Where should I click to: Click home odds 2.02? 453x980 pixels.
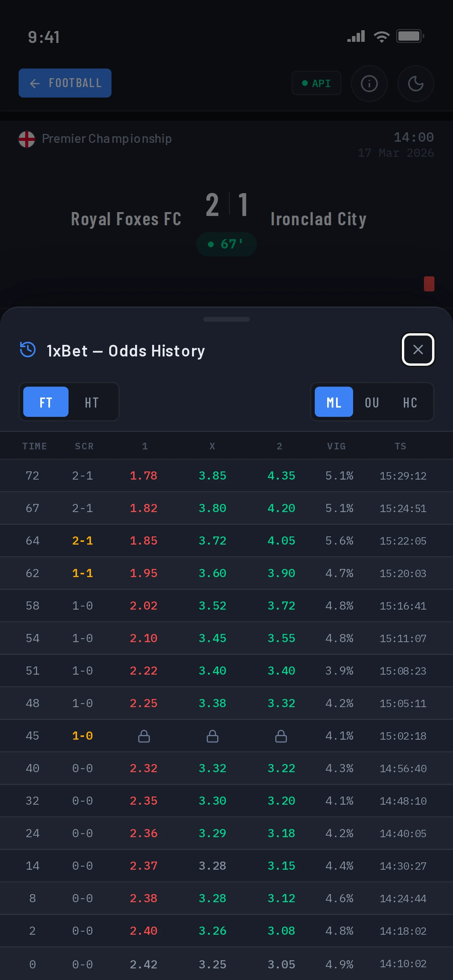click(x=144, y=606)
